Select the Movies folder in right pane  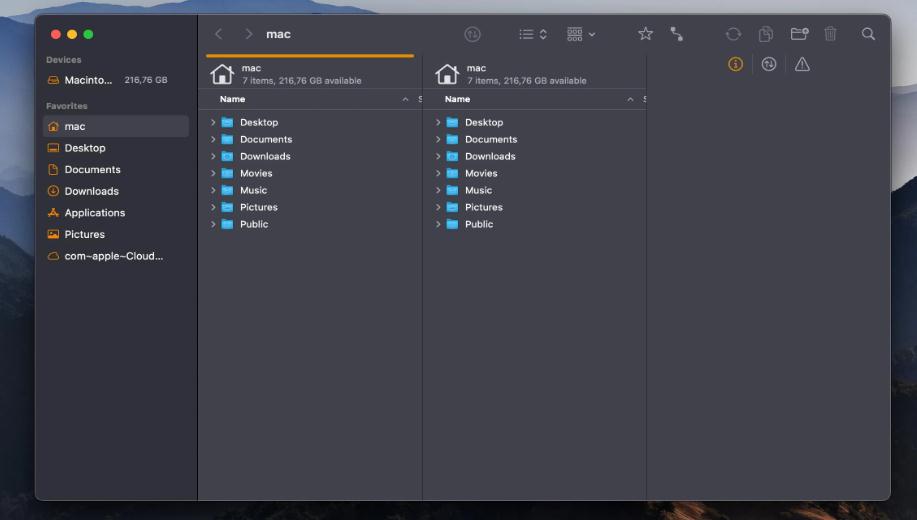pos(480,174)
